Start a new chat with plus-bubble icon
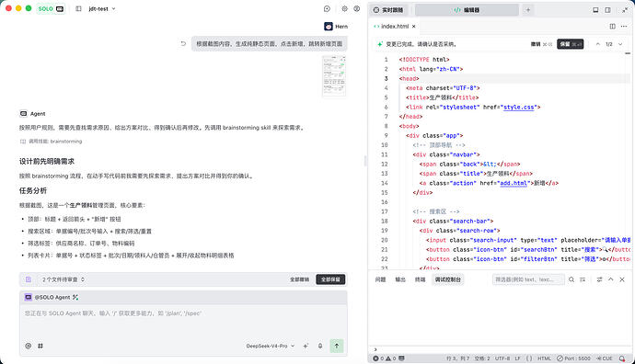 pyautogui.click(x=328, y=8)
